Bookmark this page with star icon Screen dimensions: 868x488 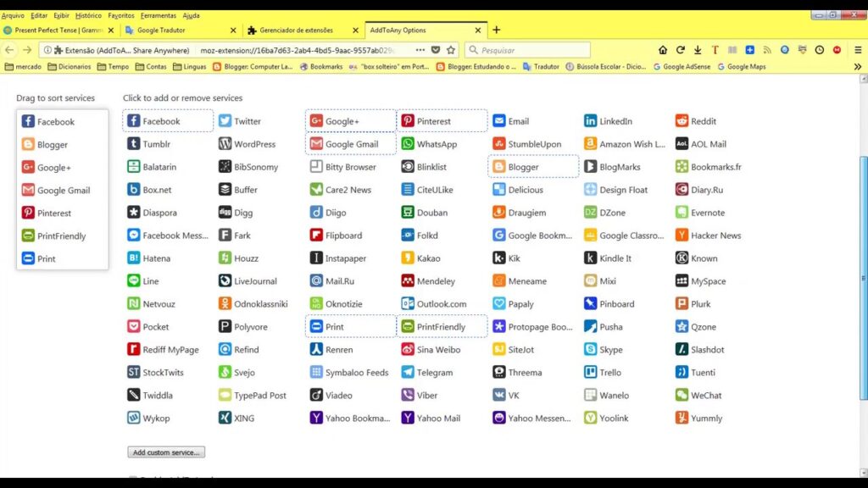[x=451, y=50]
